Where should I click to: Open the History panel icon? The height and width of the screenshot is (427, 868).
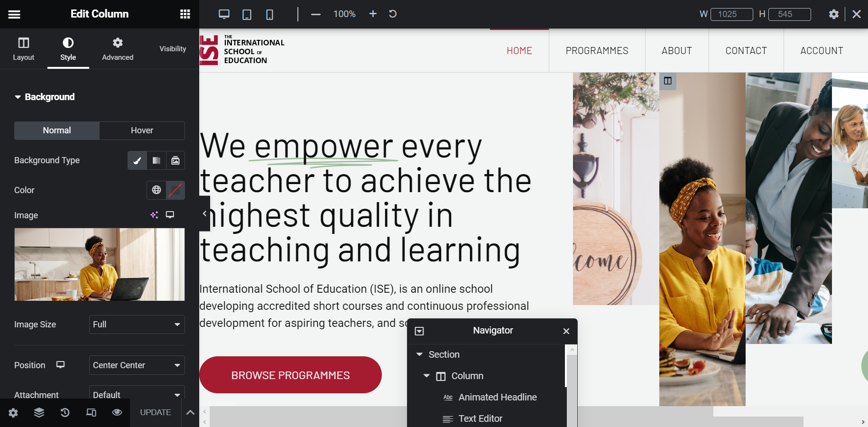(x=65, y=412)
